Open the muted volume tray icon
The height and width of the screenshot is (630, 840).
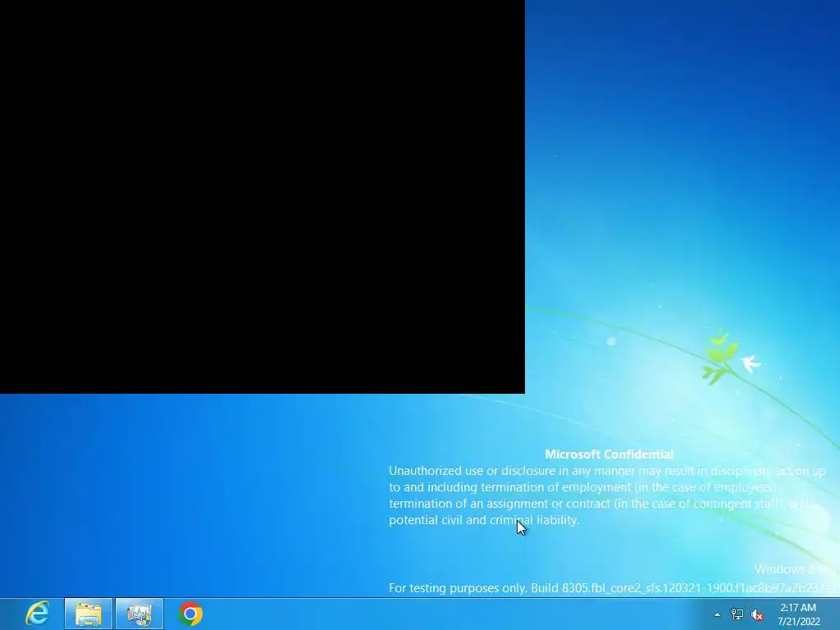point(757,614)
